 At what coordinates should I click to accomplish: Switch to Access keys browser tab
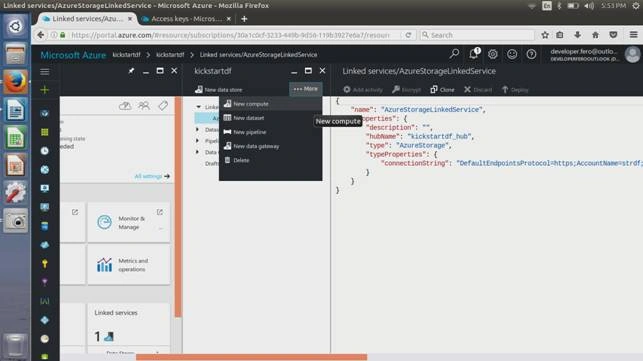coord(186,19)
